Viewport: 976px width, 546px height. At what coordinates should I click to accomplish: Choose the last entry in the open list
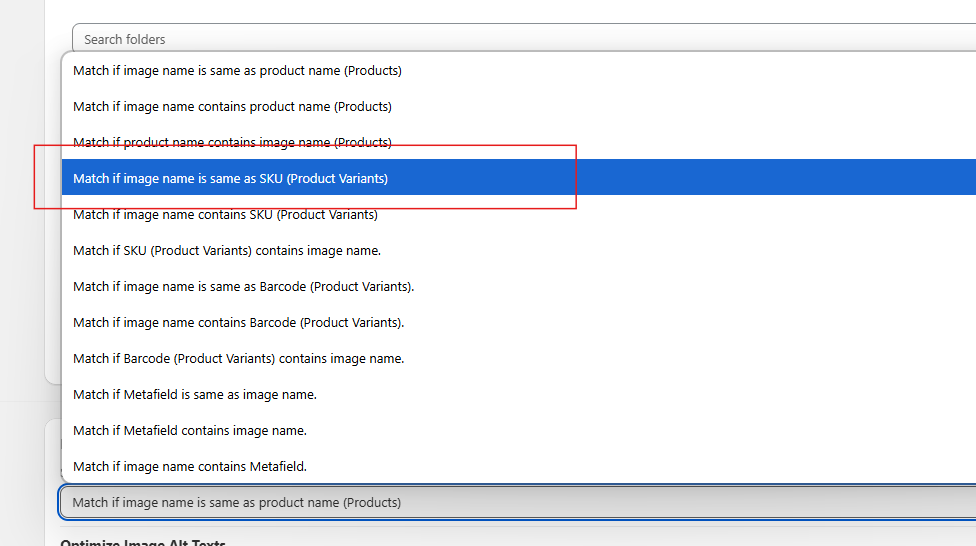190,467
